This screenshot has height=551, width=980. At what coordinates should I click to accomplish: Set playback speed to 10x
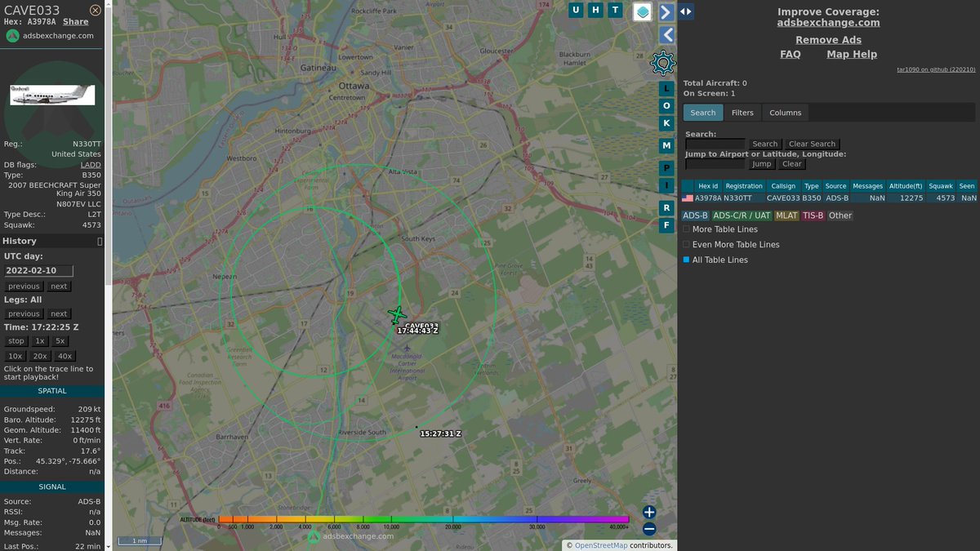pyautogui.click(x=16, y=356)
